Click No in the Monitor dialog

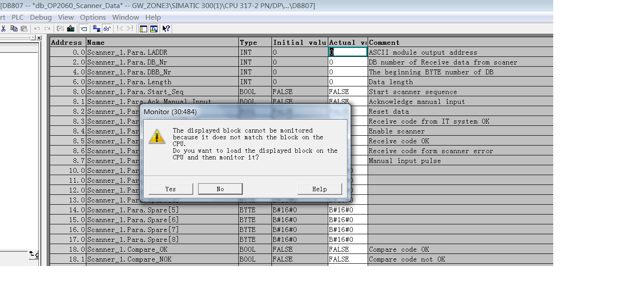tap(220, 189)
